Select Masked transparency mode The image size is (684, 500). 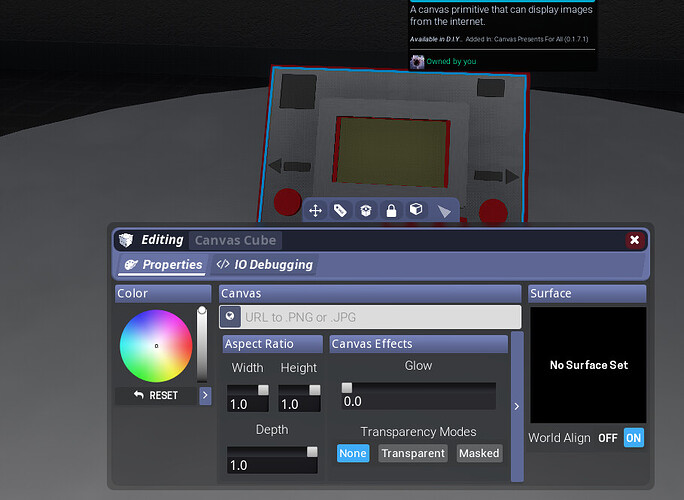[x=479, y=453]
